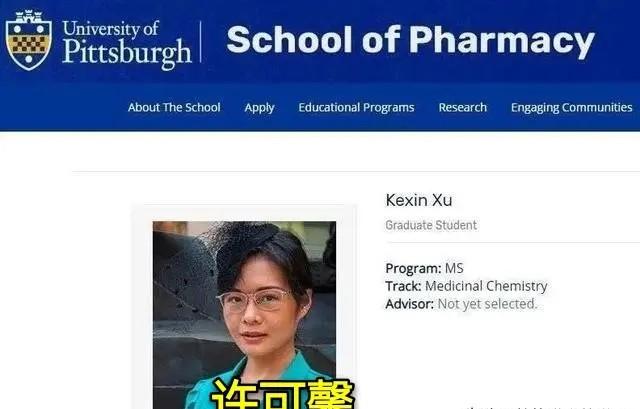Click the Kexin Xu name heading
Image resolution: width=640 pixels, height=409 pixels.
(x=419, y=200)
